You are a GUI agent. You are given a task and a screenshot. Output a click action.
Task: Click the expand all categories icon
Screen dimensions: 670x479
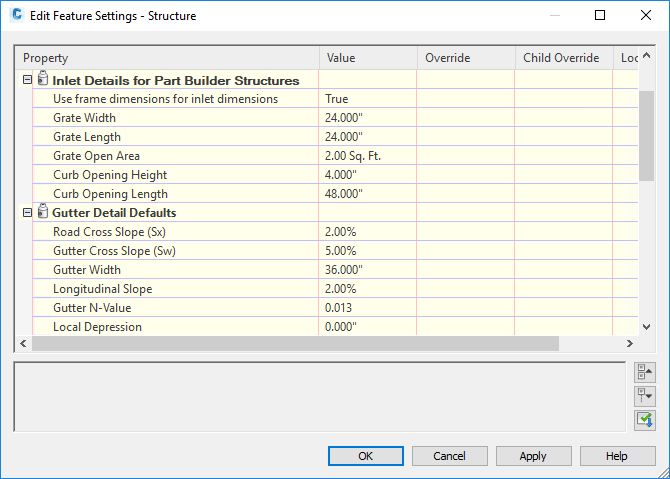point(644,396)
